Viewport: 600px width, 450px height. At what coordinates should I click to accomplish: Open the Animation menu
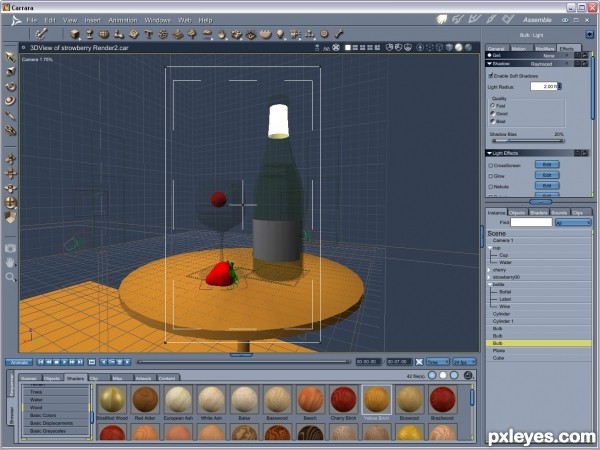click(x=122, y=20)
